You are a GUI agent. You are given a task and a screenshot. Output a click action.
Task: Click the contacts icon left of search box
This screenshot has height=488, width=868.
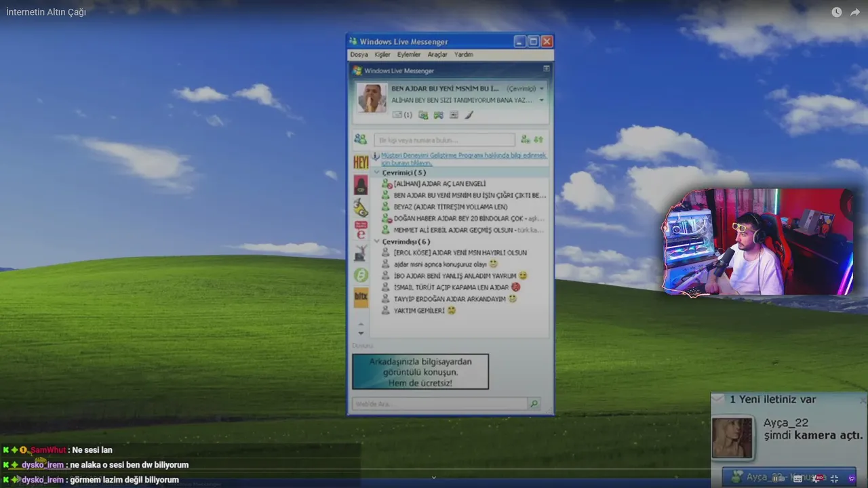360,139
